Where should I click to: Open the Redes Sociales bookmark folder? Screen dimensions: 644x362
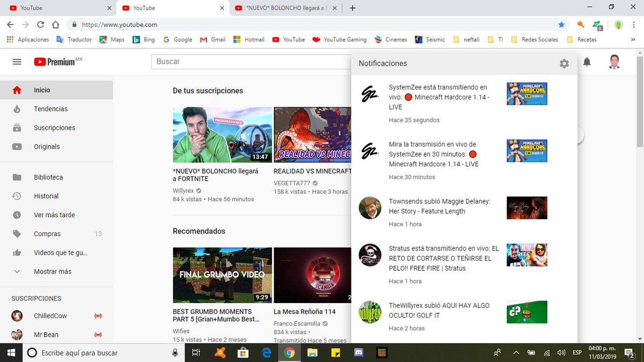(x=535, y=40)
